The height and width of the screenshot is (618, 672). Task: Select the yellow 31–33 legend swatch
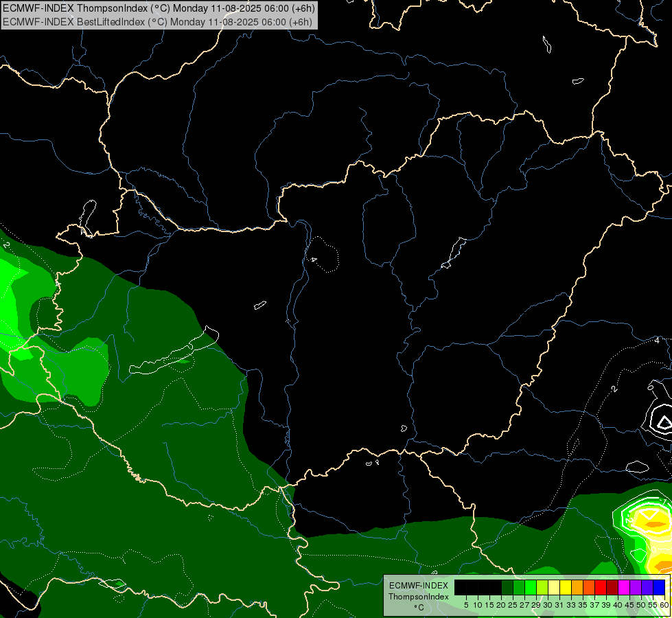coord(566,588)
